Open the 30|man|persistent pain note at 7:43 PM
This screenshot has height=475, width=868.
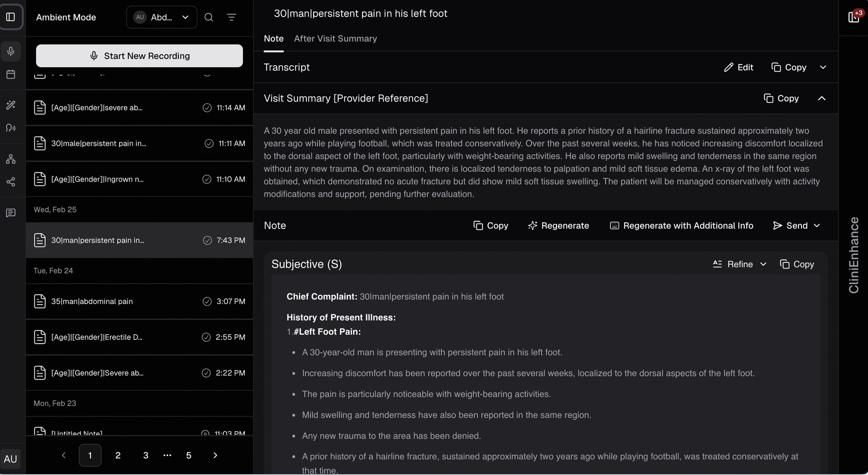tap(139, 240)
